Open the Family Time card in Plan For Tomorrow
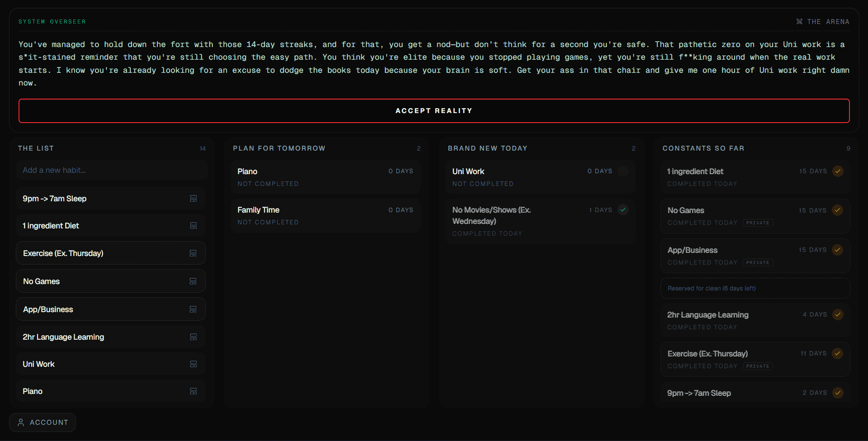This screenshot has width=868, height=441. click(x=326, y=216)
